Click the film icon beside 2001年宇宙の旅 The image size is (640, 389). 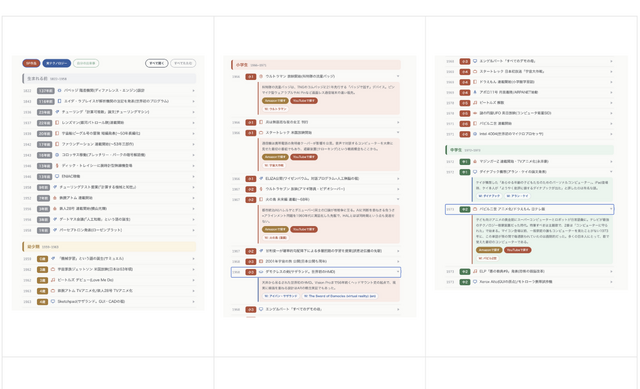[x=261, y=261]
